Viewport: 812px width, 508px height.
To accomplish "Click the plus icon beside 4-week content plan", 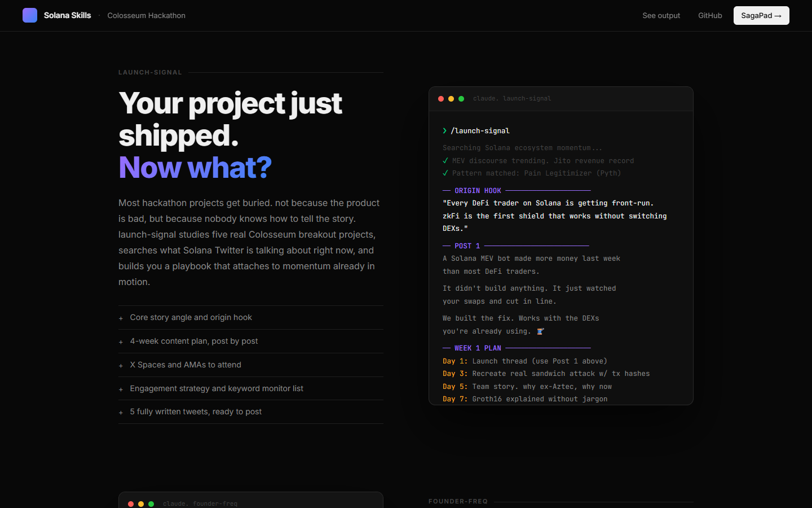I will click(x=121, y=342).
